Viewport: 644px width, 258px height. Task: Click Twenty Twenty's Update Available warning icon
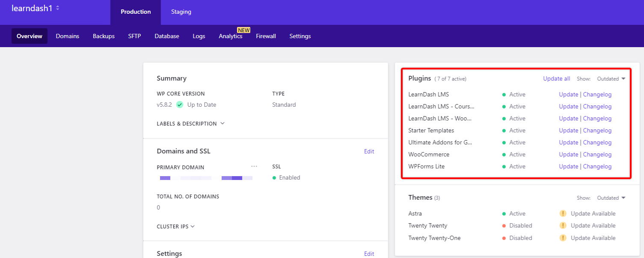564,225
